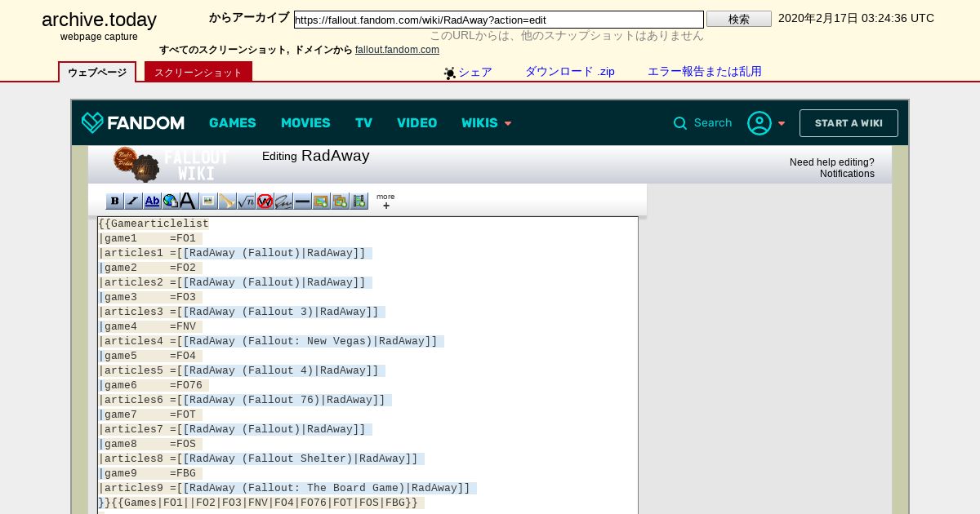The width and height of the screenshot is (980, 514).
Task: Insert headline with large A icon
Action: 189,201
